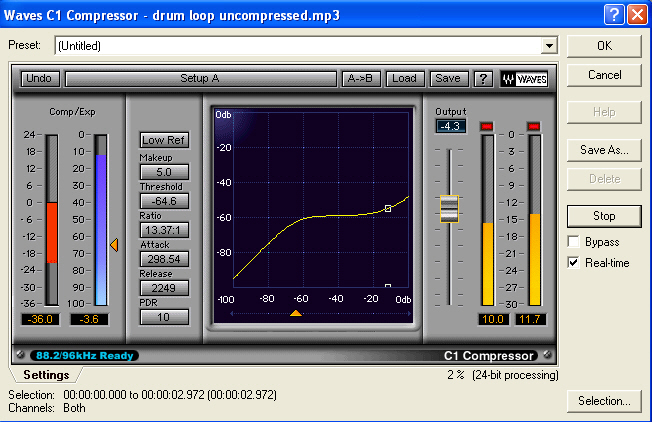Viewport: 652px width, 422px height.
Task: Click the title bar help button
Action: tap(614, 15)
